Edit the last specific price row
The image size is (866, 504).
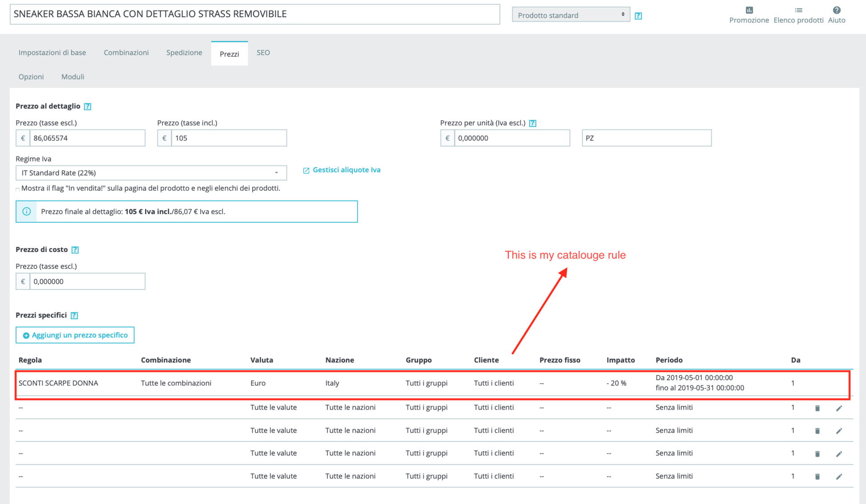coord(839,477)
